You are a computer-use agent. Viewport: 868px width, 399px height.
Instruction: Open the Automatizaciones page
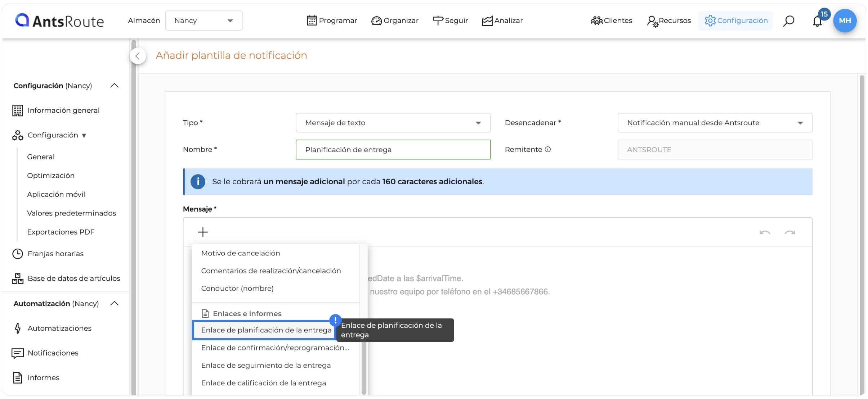click(x=59, y=328)
